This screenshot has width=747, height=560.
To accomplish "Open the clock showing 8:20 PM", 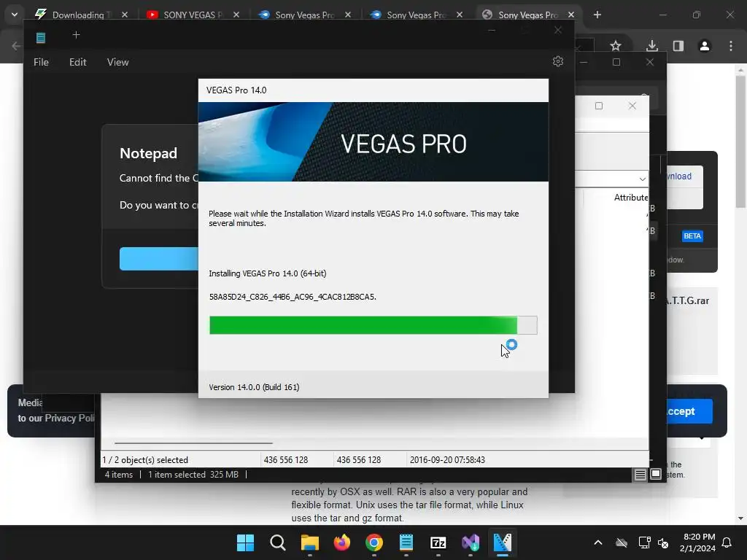I will [697, 542].
